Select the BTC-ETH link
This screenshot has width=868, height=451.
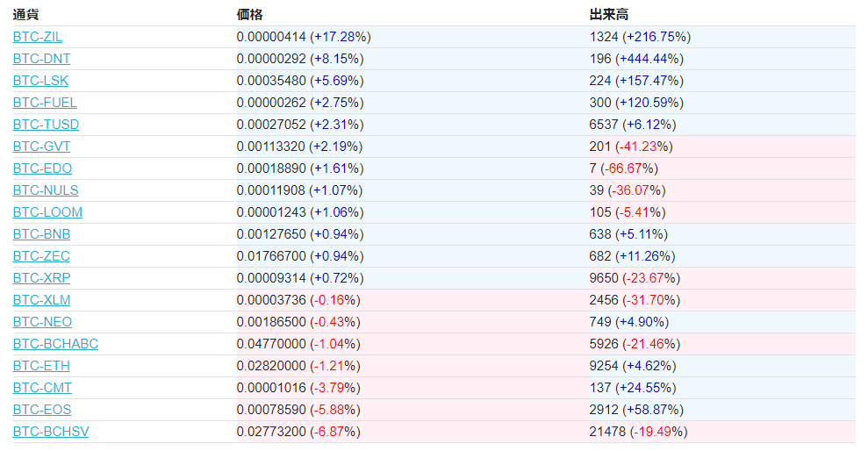pos(41,366)
